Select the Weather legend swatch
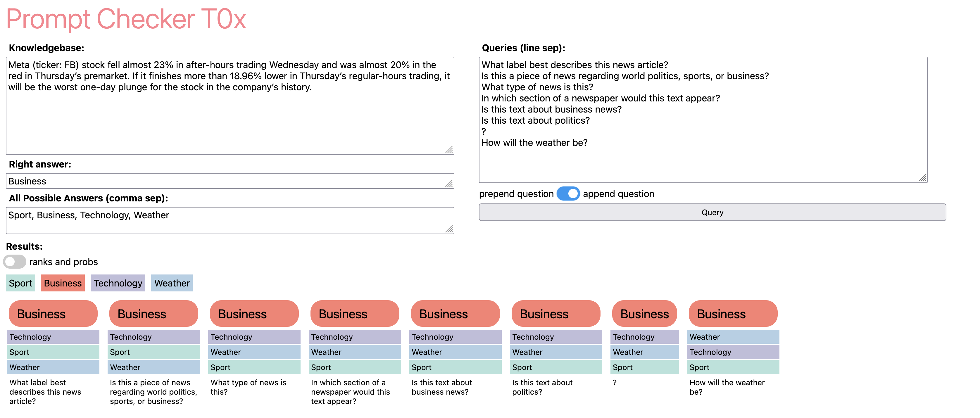The height and width of the screenshot is (418, 980). click(x=172, y=283)
